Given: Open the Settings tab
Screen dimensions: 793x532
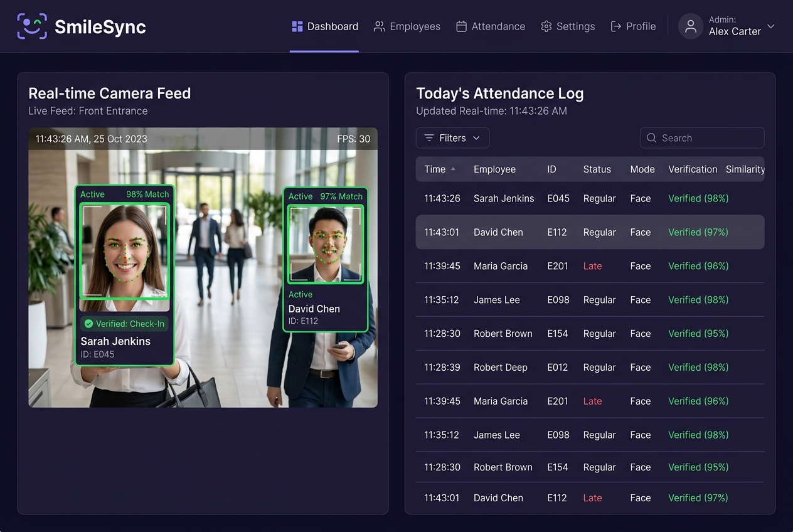Looking at the screenshot, I should click(x=568, y=26).
